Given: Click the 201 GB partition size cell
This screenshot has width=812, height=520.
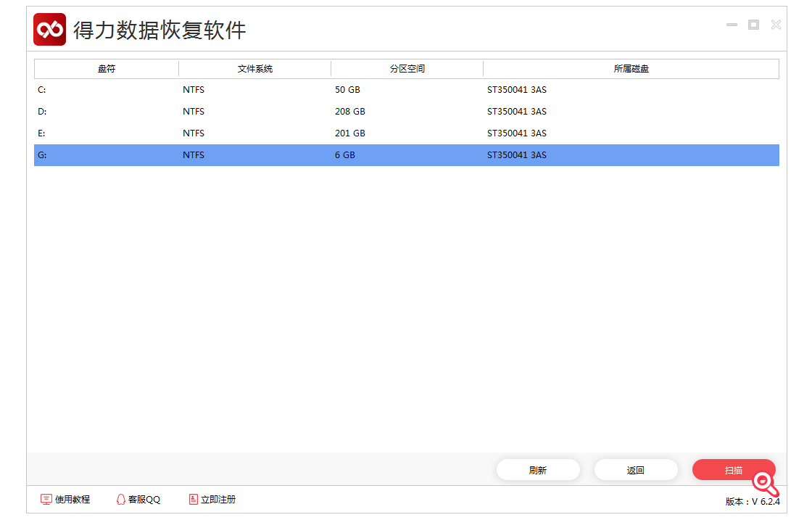Looking at the screenshot, I should [350, 133].
